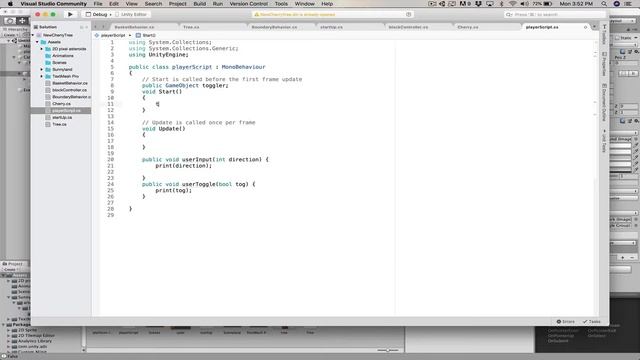
Task: Close the playerScript.cs tab
Action: 585,27
